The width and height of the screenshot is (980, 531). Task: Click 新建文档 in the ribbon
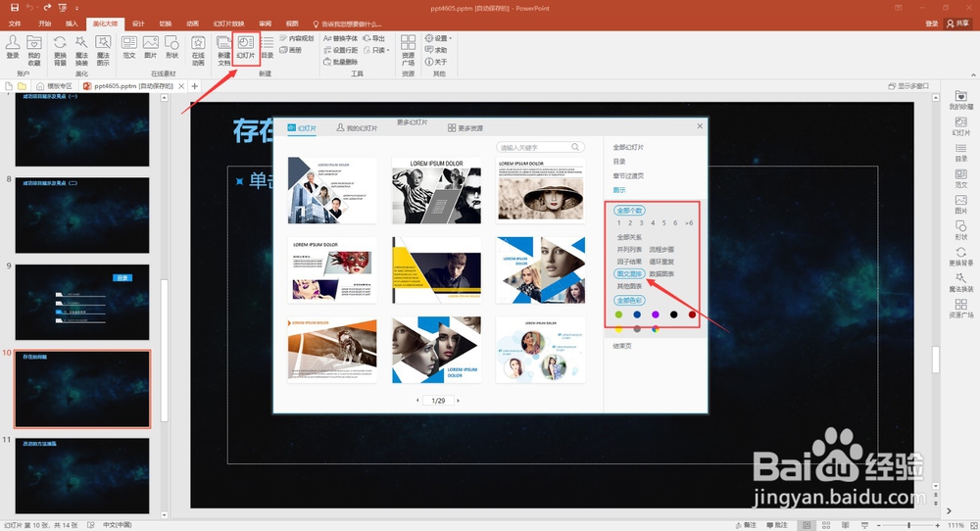pos(223,50)
